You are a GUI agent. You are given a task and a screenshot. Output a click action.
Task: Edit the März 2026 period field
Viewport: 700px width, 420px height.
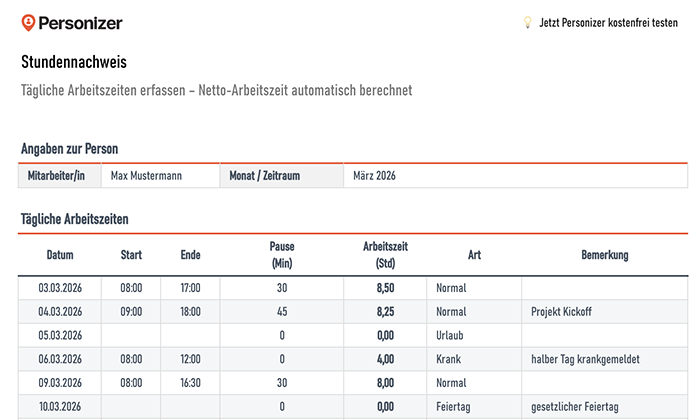coord(516,176)
